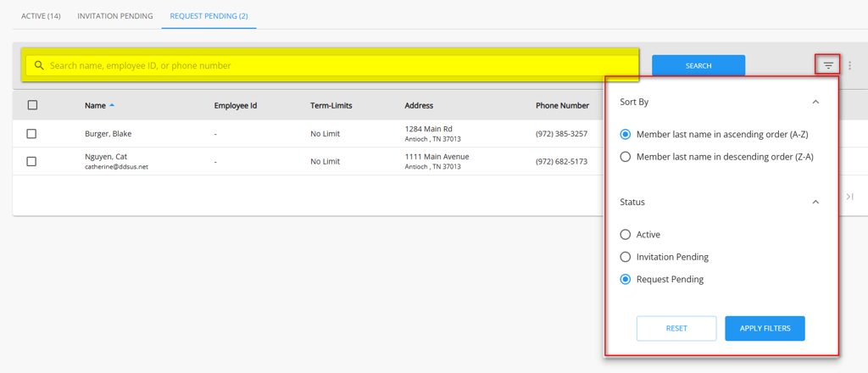Switch to the Active (14) tab
The width and height of the screenshot is (868, 373).
[x=41, y=16]
